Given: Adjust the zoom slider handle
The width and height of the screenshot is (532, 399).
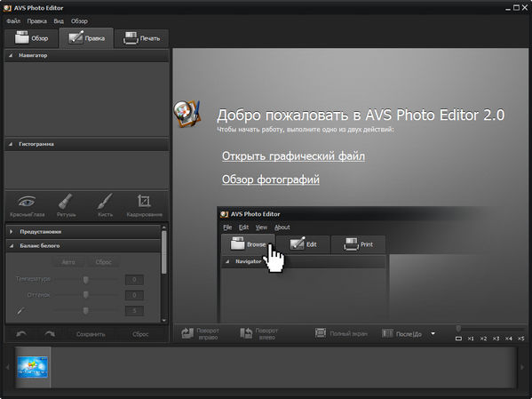Looking at the screenshot, I should click(458, 329).
